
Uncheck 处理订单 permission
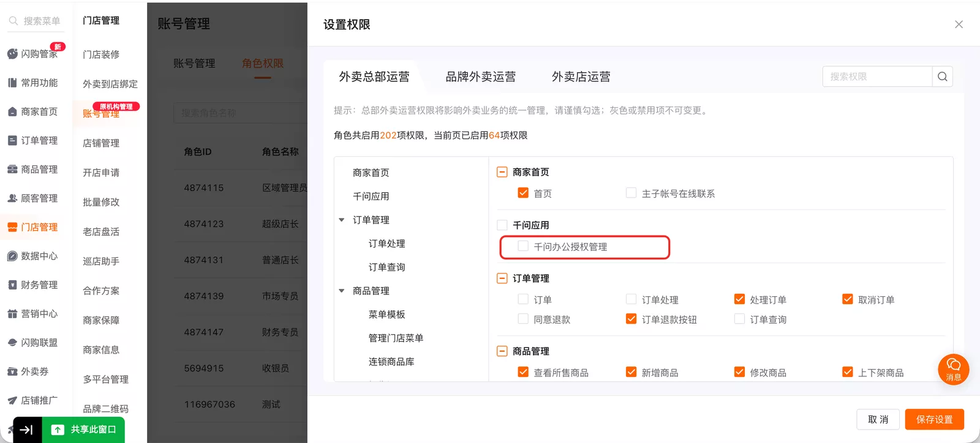click(x=739, y=299)
